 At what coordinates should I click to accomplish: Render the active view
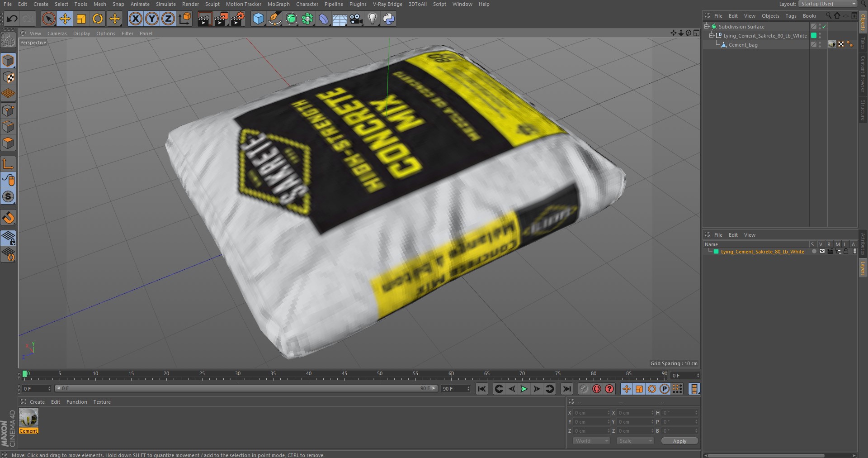coord(204,19)
